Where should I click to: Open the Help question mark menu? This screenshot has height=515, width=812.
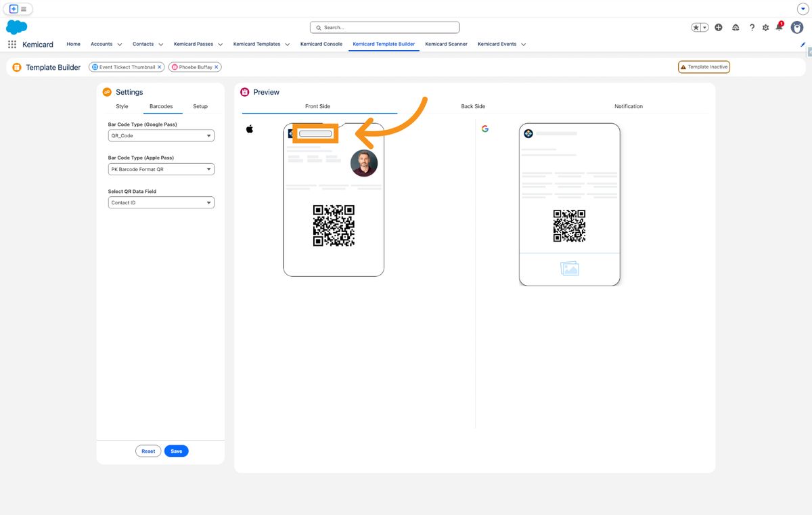(752, 28)
